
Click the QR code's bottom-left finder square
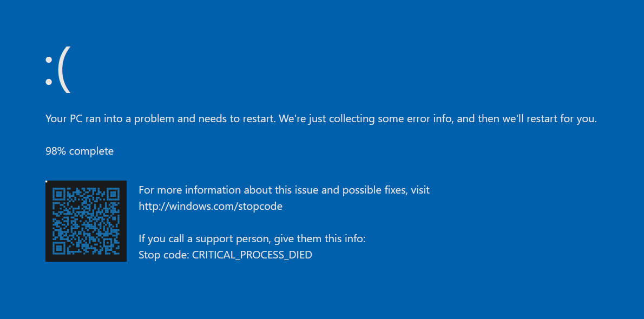click(x=58, y=248)
